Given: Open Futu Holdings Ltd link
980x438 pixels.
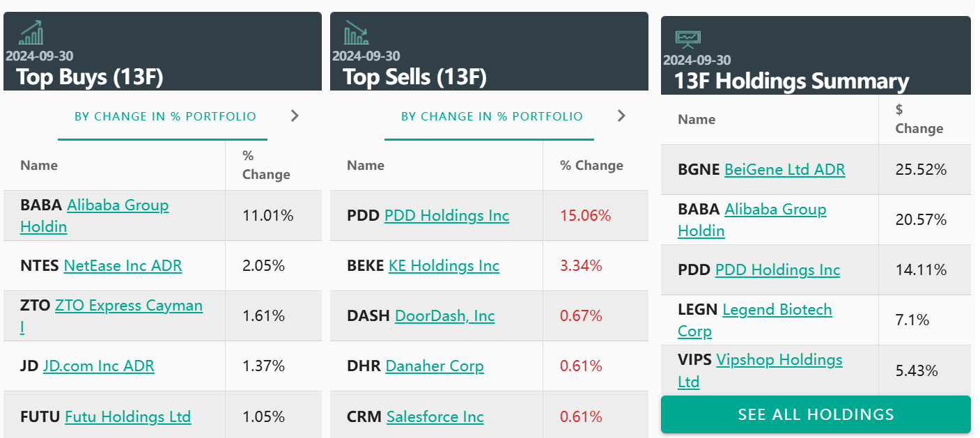Looking at the screenshot, I should point(127,416).
